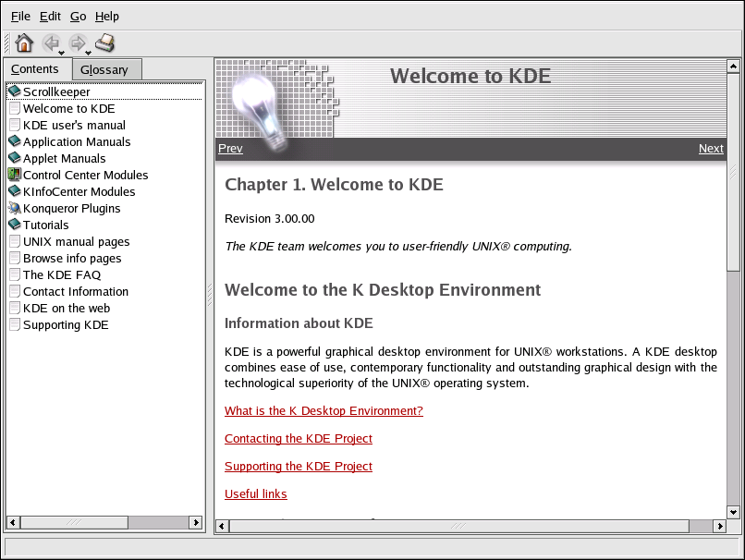
Task: Click the content pane scroll-down arrow
Action: (733, 511)
